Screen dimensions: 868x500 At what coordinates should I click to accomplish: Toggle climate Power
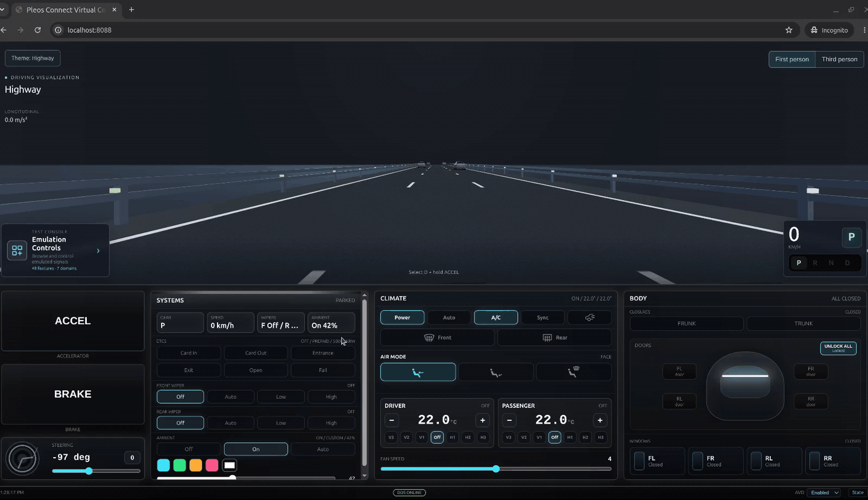pos(402,317)
